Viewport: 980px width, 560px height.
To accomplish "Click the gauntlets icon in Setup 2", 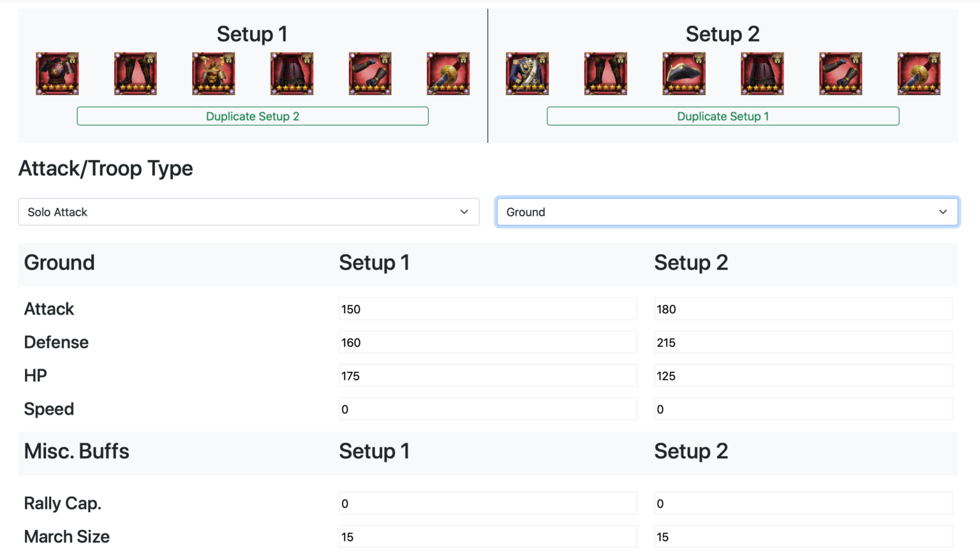I will pos(841,73).
